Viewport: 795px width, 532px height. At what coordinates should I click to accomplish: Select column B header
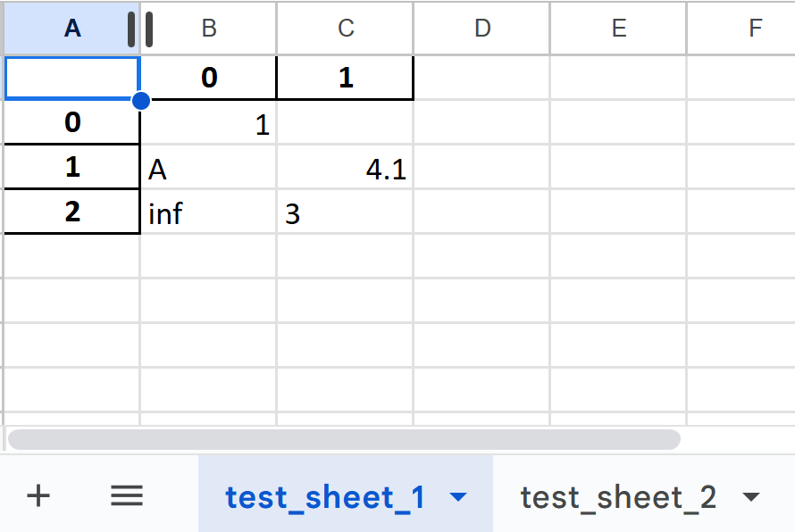point(209,29)
